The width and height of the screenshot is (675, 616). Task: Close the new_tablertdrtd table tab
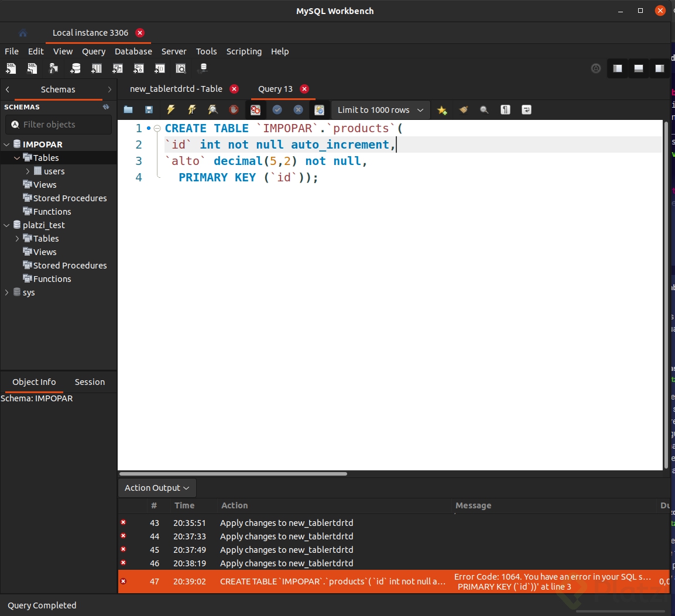(x=234, y=89)
